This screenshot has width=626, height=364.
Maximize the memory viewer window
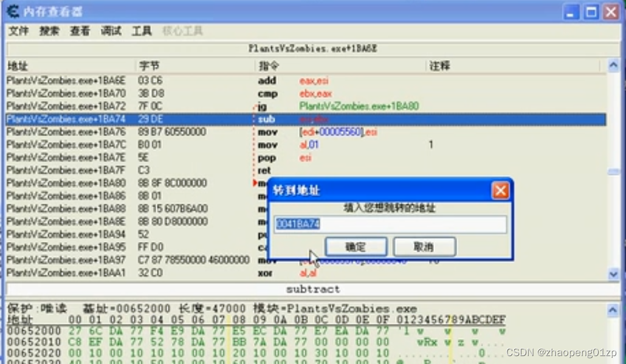click(x=591, y=12)
